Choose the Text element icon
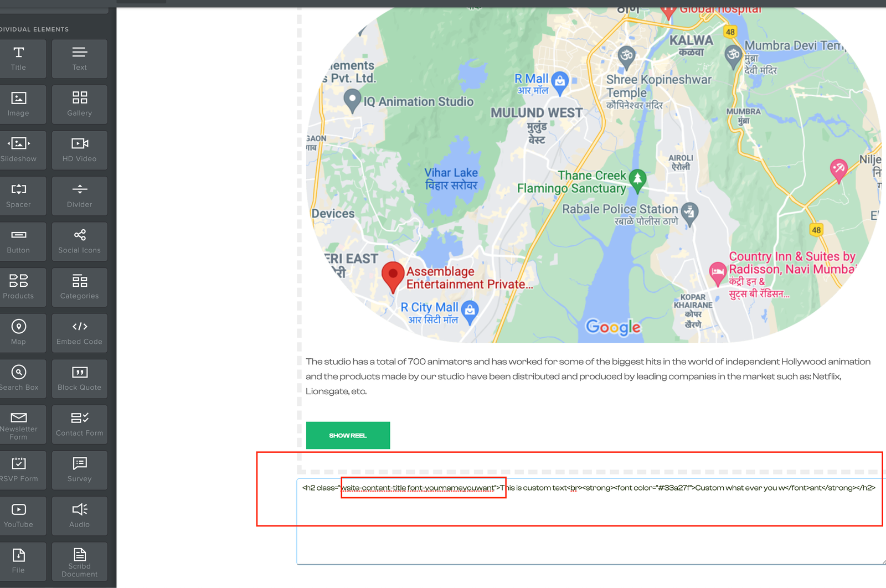This screenshot has width=886, height=588. coord(79,58)
